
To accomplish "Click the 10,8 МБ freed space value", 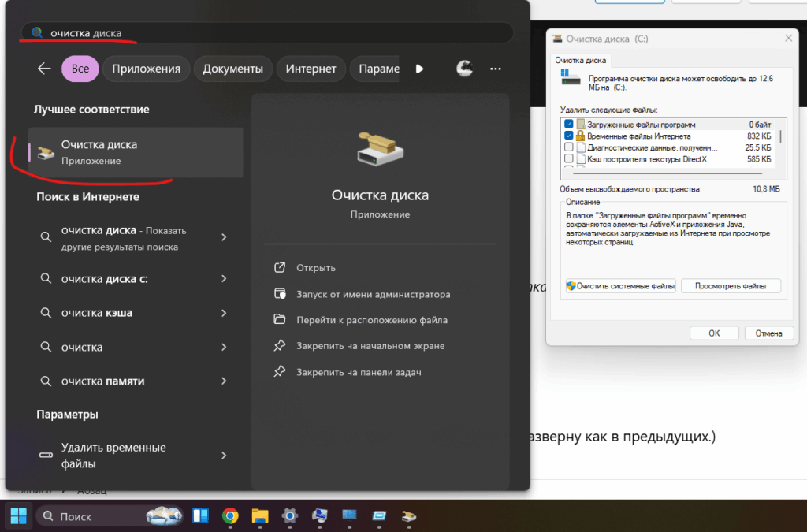I will [766, 189].
